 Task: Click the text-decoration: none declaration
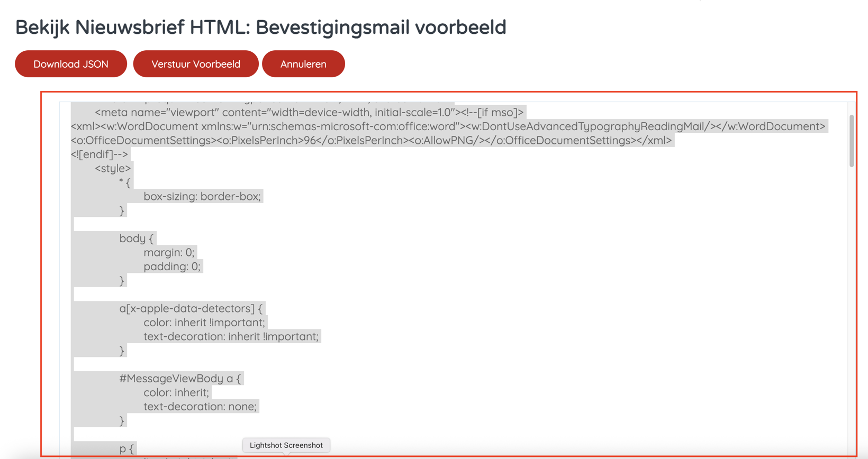[200, 407]
